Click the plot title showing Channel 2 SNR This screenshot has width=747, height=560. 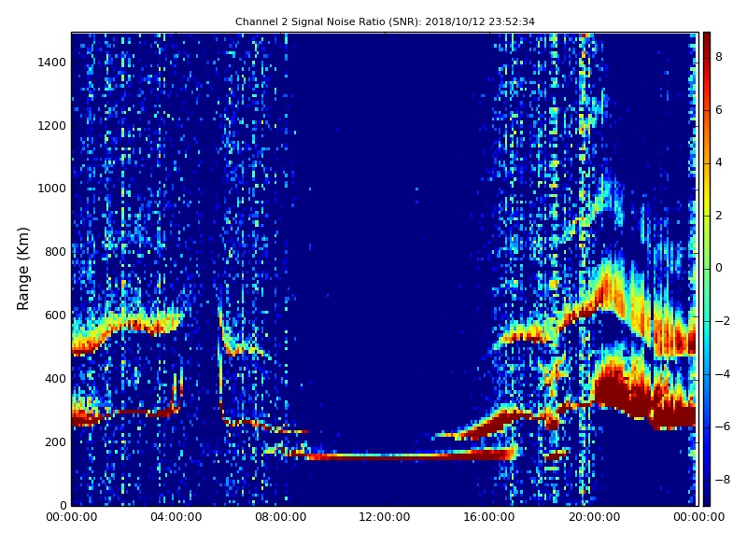click(x=385, y=21)
